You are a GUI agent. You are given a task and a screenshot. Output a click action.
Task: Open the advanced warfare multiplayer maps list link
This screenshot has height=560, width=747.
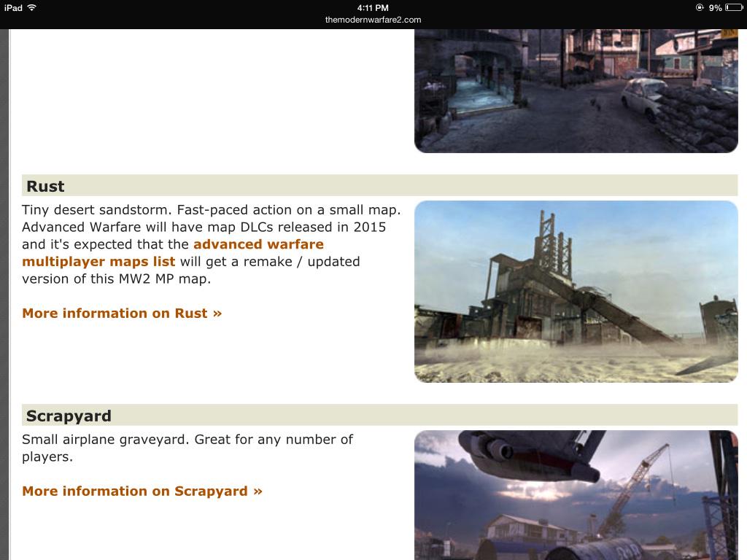(x=173, y=253)
